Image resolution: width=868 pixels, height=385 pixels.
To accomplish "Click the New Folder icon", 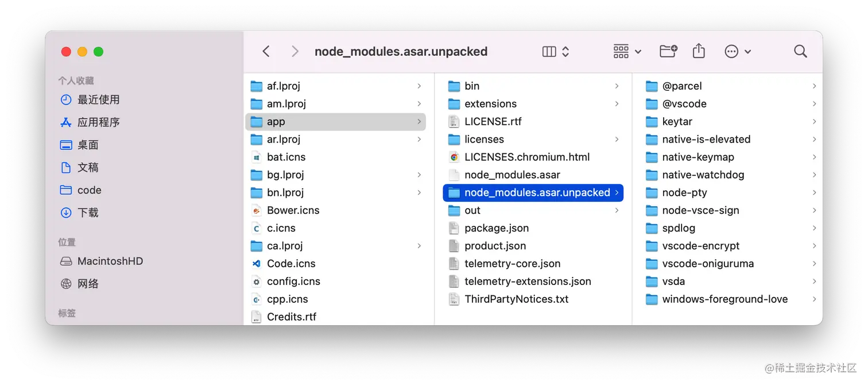I will [668, 51].
